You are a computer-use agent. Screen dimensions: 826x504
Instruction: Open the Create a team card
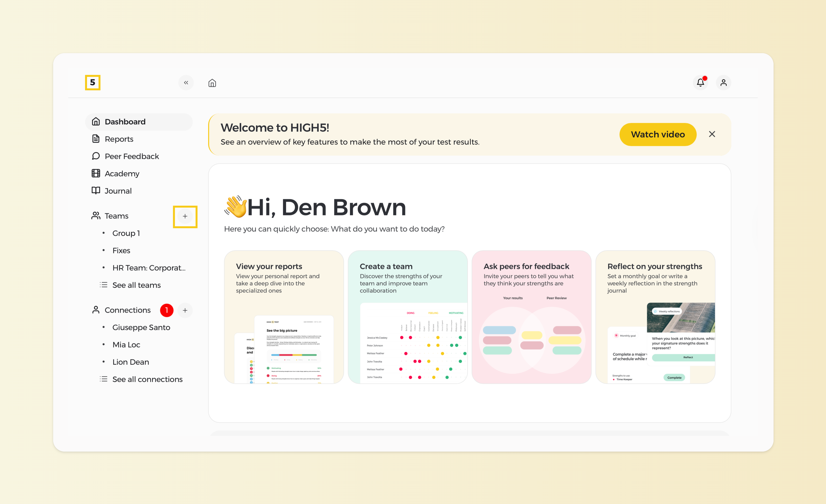coord(408,317)
